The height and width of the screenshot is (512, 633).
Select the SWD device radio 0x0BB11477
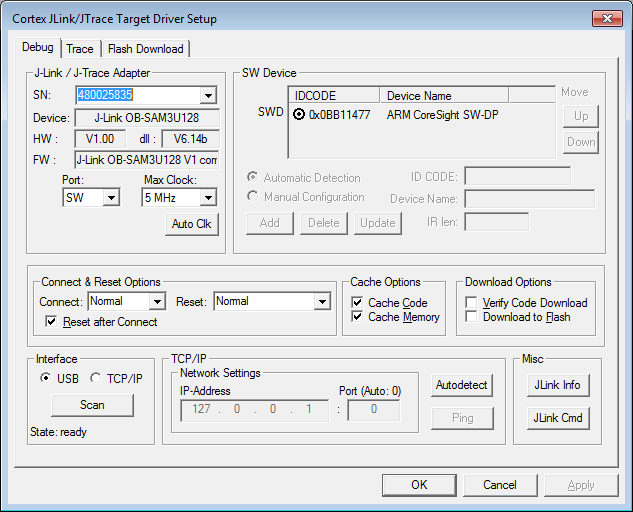[x=299, y=115]
